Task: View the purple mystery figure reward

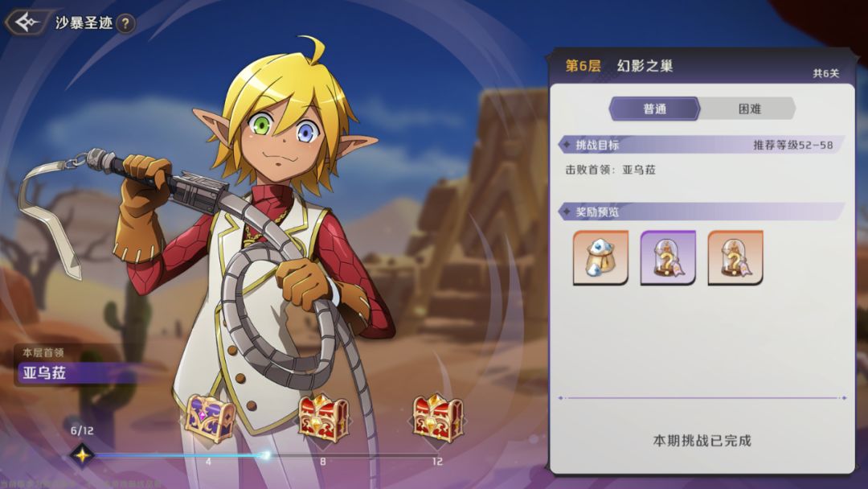Action: (668, 257)
